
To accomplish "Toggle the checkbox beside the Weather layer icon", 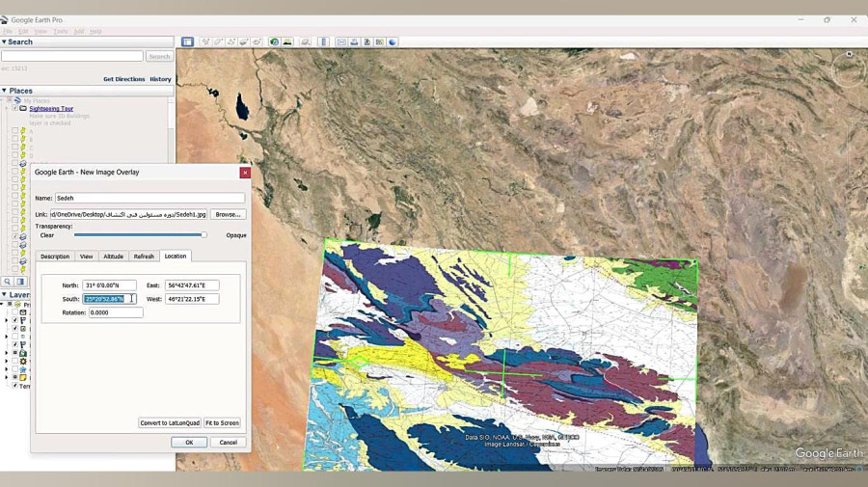I will 14,361.
